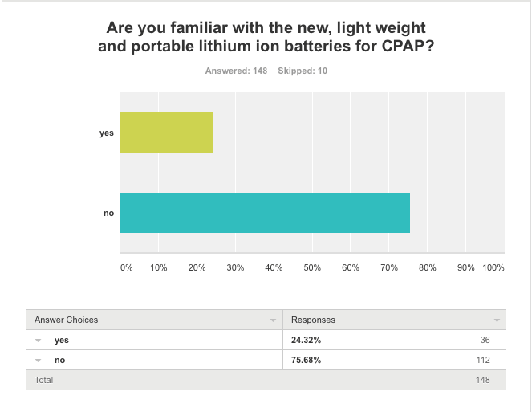Click the teal no bar in chart
The image size is (532, 412).
(265, 213)
